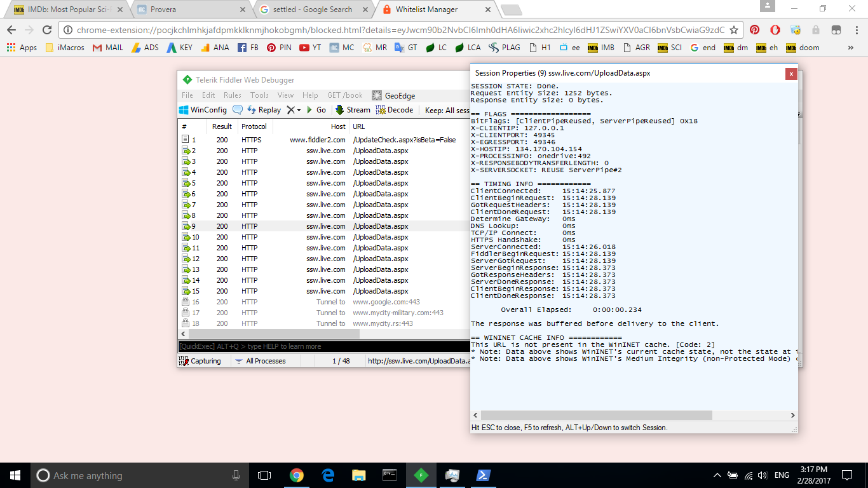This screenshot has width=868, height=488.
Task: Click the red Opera-style extension icon
Action: pyautogui.click(x=775, y=30)
